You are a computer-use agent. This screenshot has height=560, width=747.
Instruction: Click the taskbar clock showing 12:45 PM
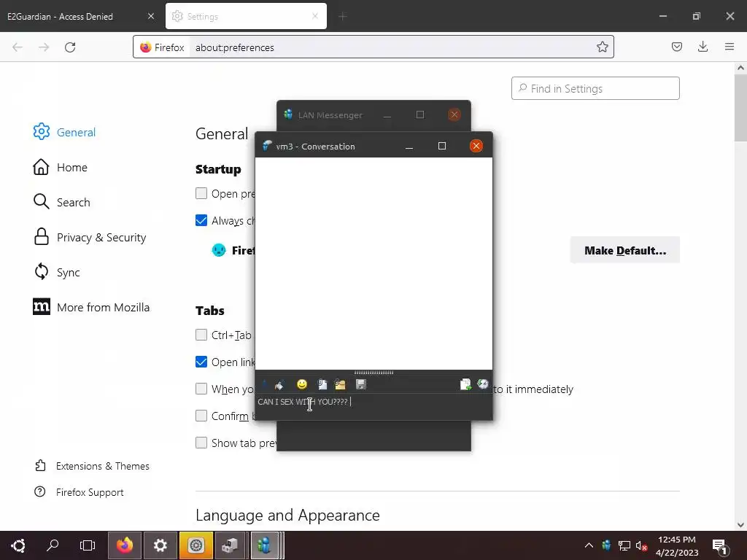tap(677, 545)
